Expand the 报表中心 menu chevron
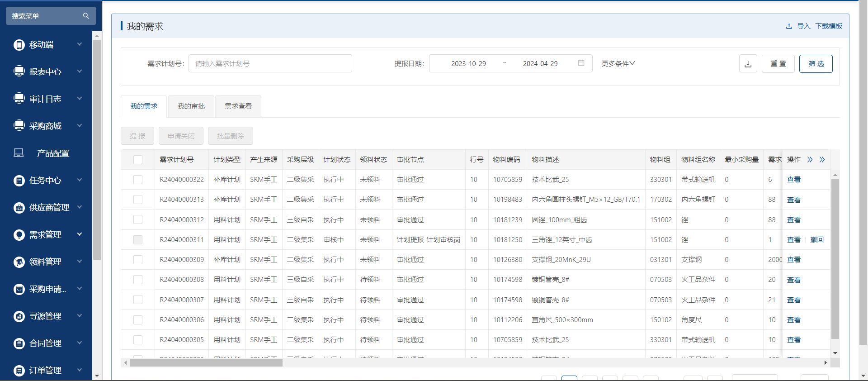Image resolution: width=868 pixels, height=381 pixels. pyautogui.click(x=80, y=71)
